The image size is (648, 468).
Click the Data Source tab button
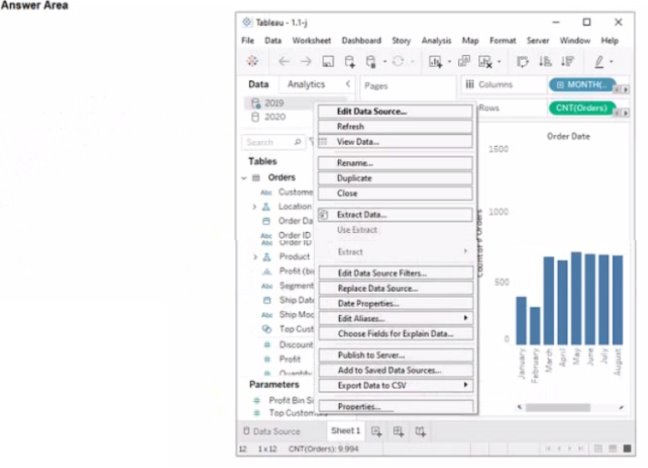(x=272, y=432)
